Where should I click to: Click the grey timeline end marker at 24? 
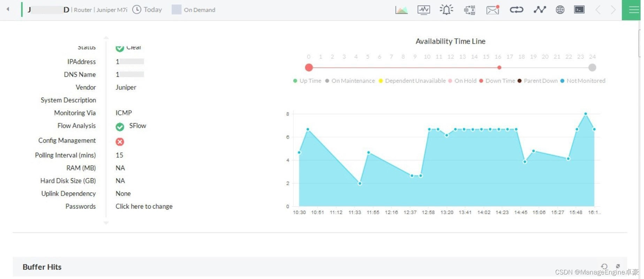pyautogui.click(x=592, y=67)
